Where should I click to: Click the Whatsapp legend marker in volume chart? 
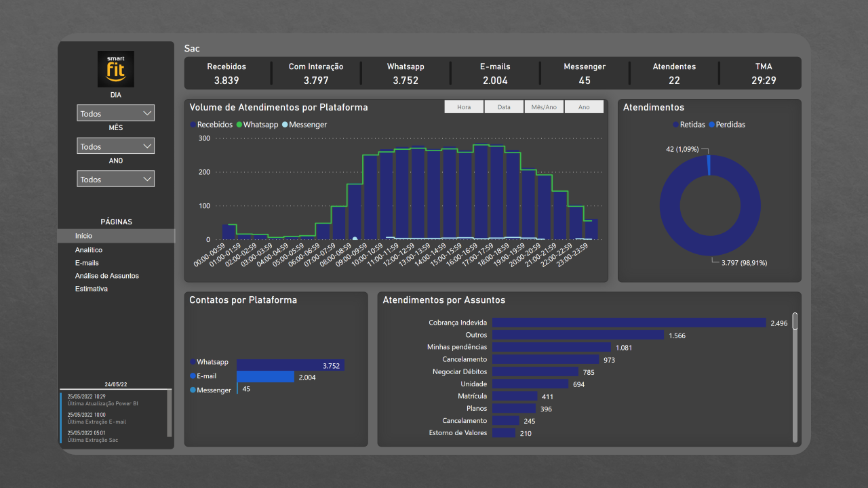point(239,125)
